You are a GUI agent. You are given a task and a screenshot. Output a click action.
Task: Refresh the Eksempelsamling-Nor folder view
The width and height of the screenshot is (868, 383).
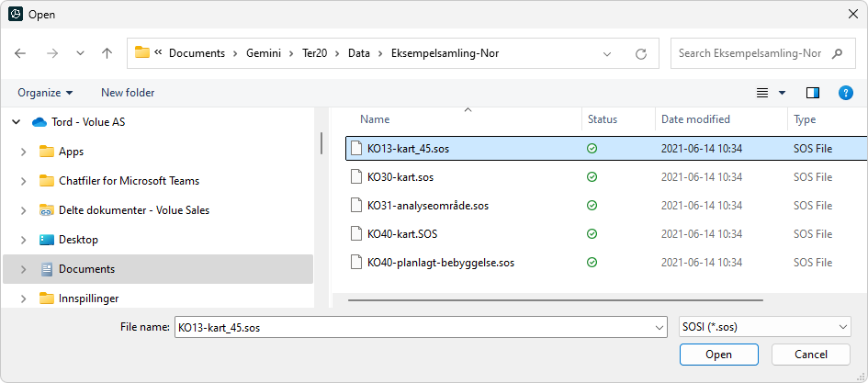coord(641,53)
